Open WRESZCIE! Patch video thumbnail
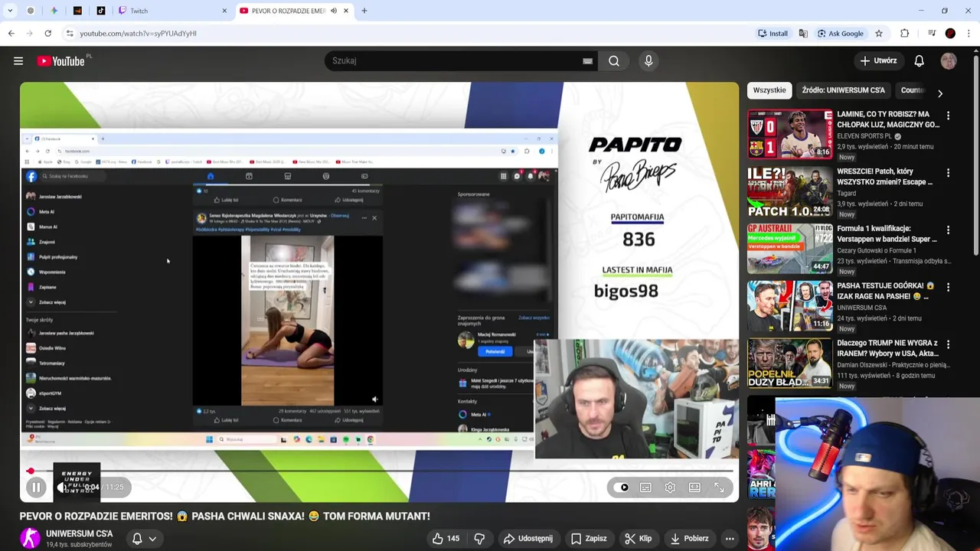Screen dimensions: 980x551 tap(789, 191)
